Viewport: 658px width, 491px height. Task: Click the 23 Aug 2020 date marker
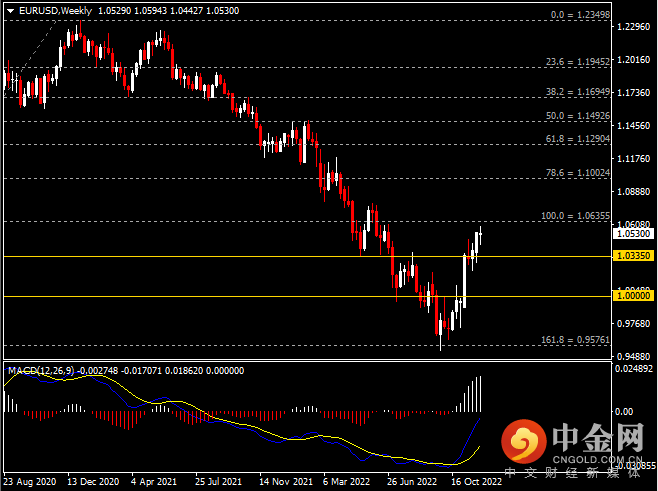pos(30,481)
